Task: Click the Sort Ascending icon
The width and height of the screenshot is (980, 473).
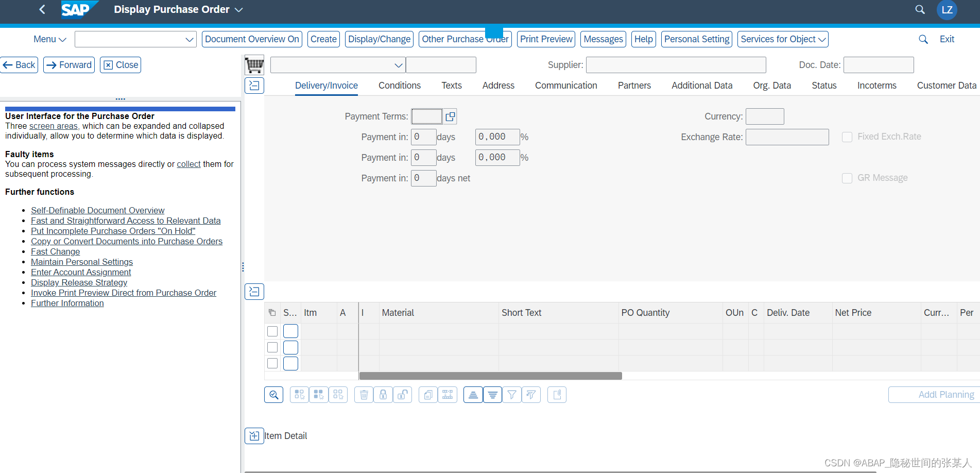Action: 473,395
